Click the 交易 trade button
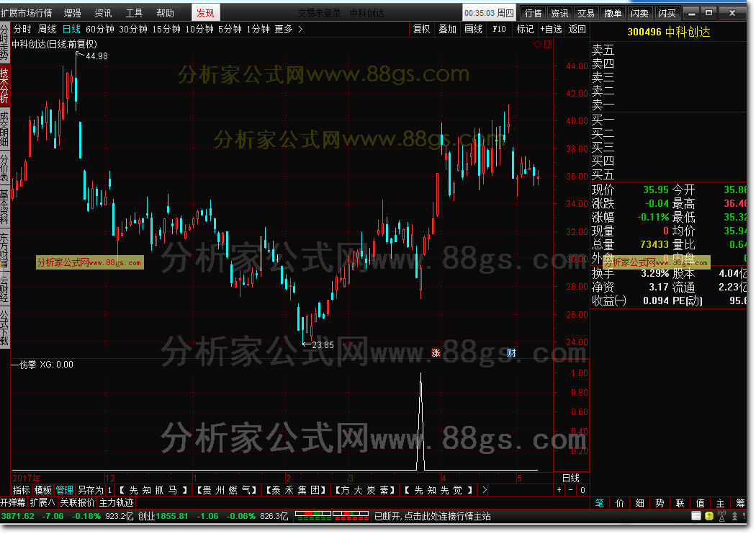 point(586,13)
